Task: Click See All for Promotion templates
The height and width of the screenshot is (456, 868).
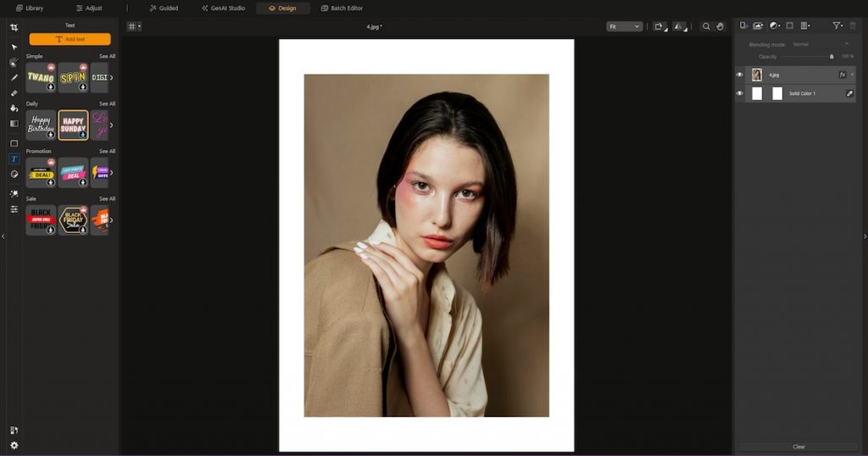Action: (x=107, y=151)
